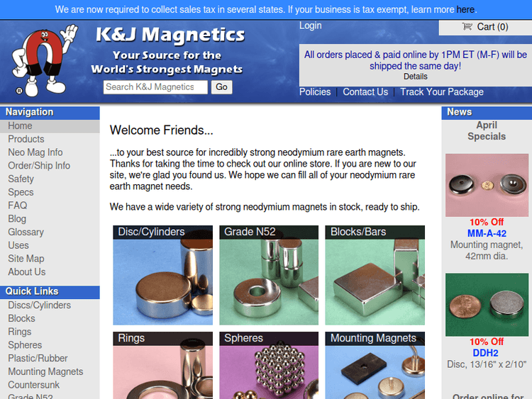Click the Search K&J Magnetics input field
532x399 pixels.
[155, 87]
